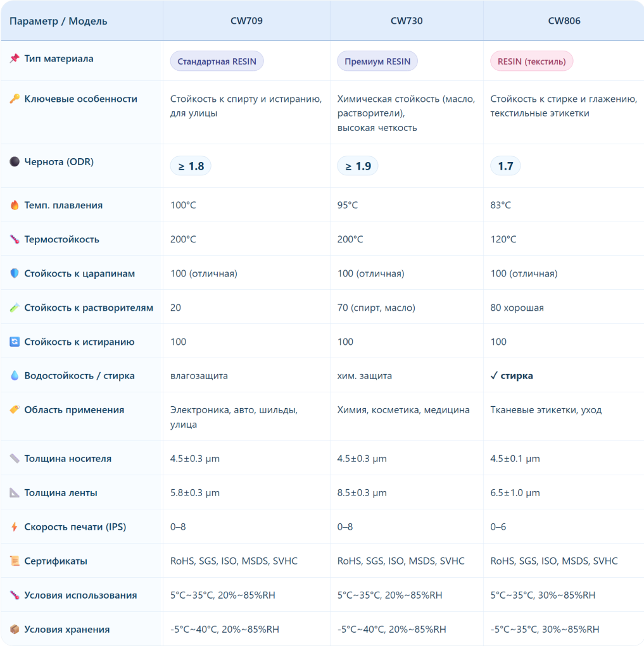Image resolution: width=644 pixels, height=648 pixels.
Task: Click the pink RESIN (текстиль) badge
Action: [532, 61]
